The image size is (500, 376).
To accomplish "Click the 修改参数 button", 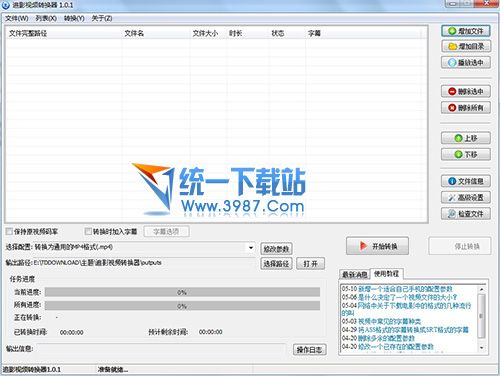I will [x=276, y=249].
